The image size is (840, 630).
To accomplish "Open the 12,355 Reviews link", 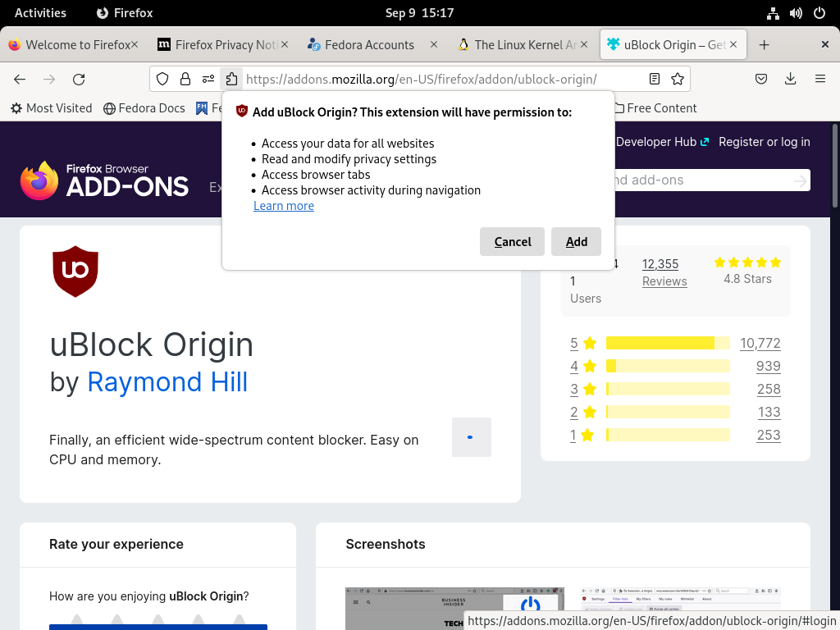I will point(664,272).
